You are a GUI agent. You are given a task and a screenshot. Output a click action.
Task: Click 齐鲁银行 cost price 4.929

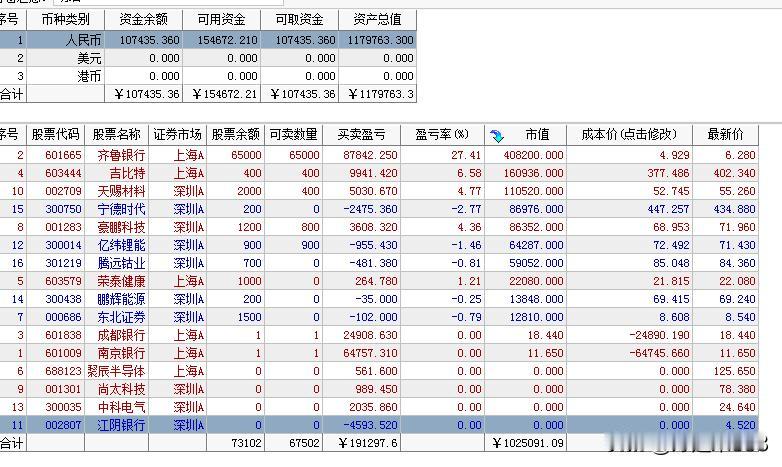click(674, 155)
